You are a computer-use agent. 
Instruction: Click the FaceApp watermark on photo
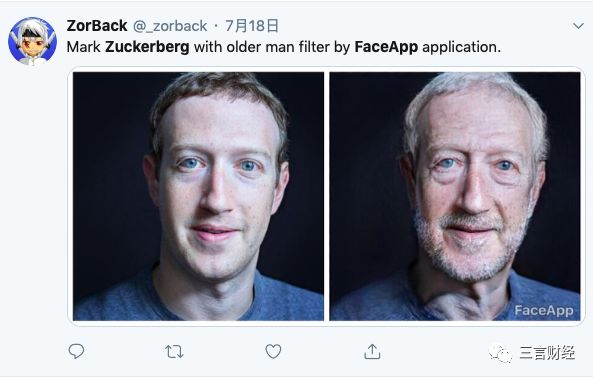pos(544,311)
